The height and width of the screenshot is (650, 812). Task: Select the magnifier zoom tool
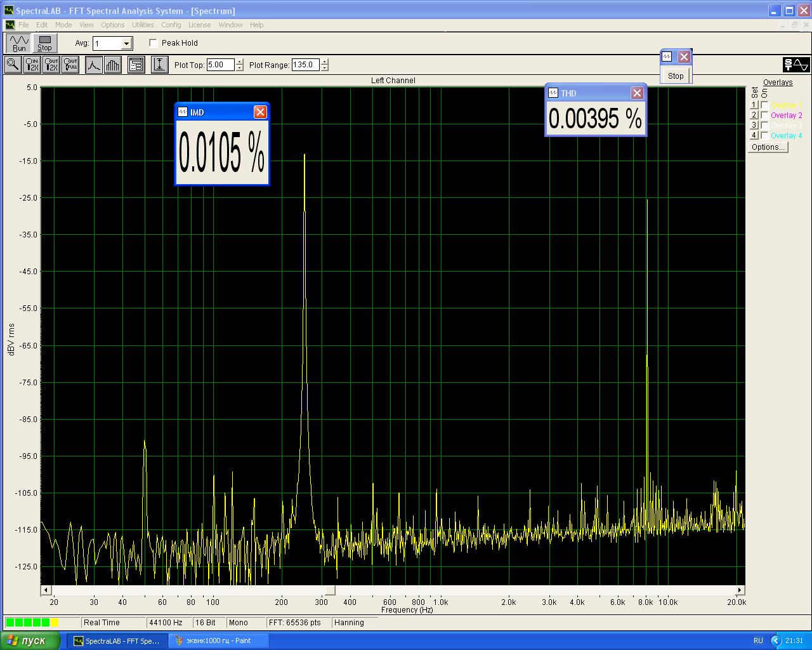pos(12,65)
